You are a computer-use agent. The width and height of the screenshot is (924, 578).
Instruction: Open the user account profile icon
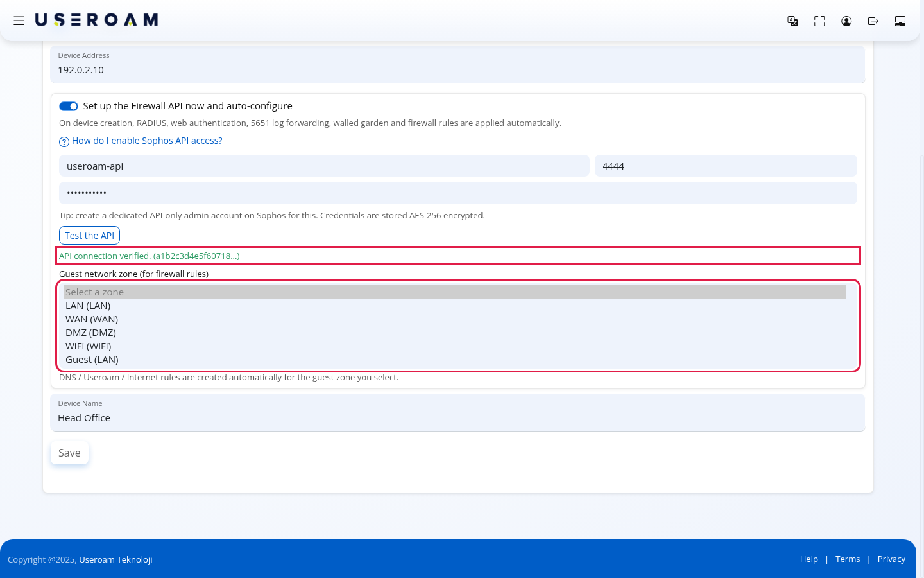pos(846,21)
